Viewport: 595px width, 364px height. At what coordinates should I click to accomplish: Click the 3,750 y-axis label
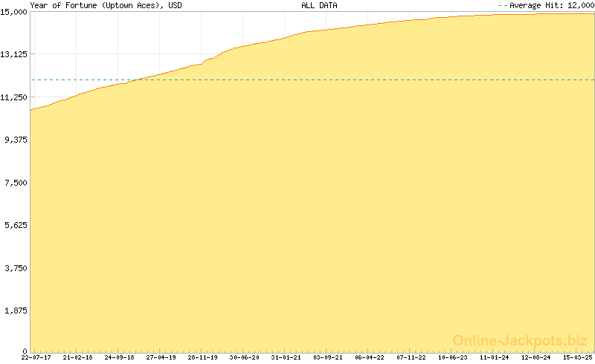(16, 267)
